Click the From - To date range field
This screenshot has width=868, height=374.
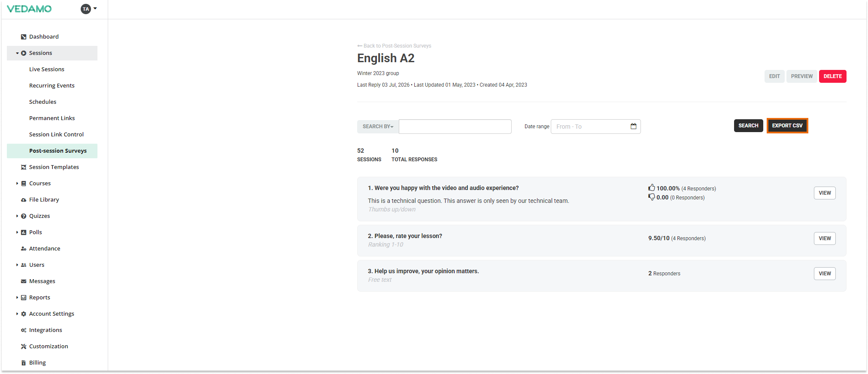click(x=596, y=127)
